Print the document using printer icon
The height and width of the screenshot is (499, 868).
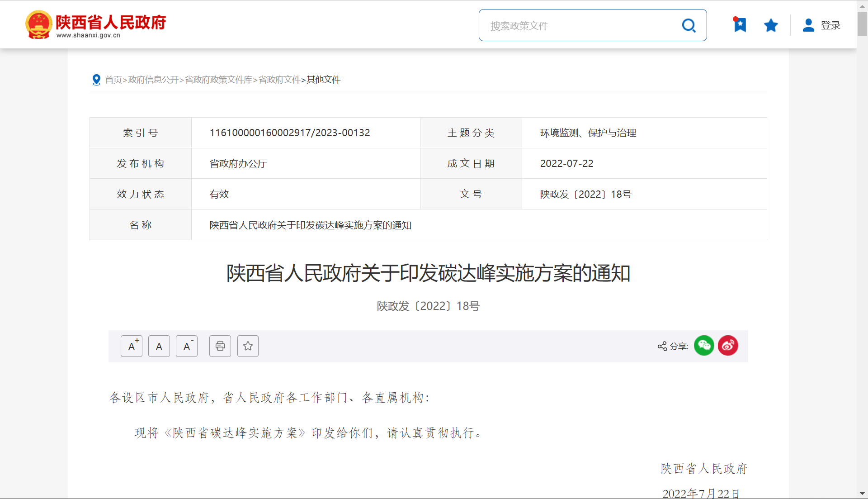(220, 346)
